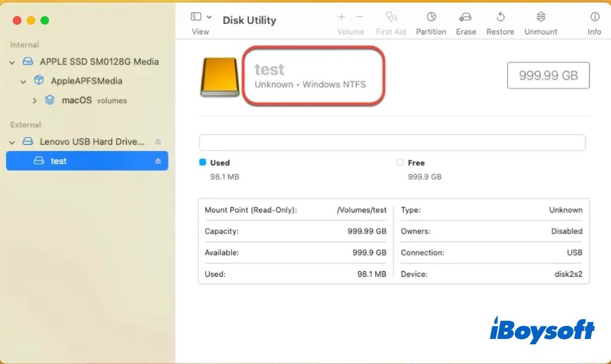Expand the macOS volumes group
The height and width of the screenshot is (364, 611).
35,101
